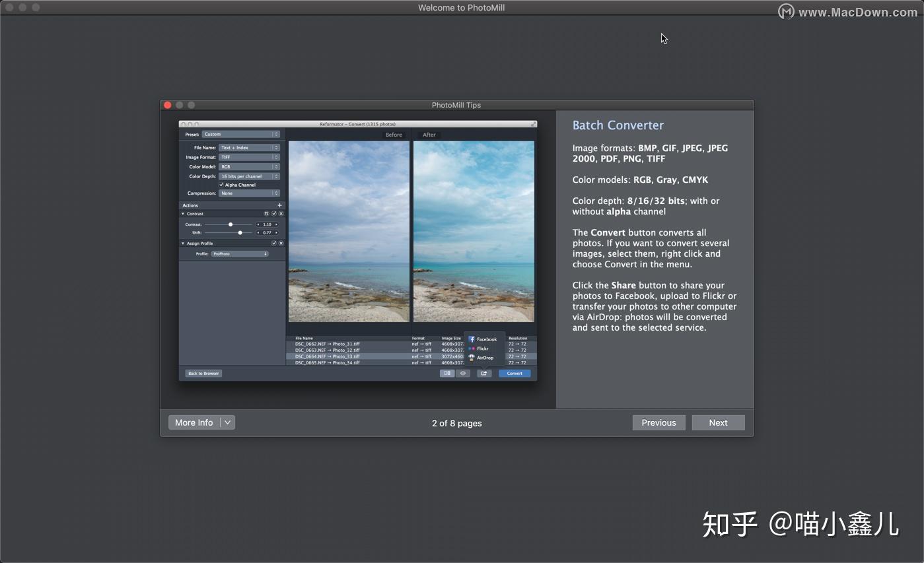Screen dimensions: 924x563
Task: Go to the Previous tip page
Action: pos(658,422)
